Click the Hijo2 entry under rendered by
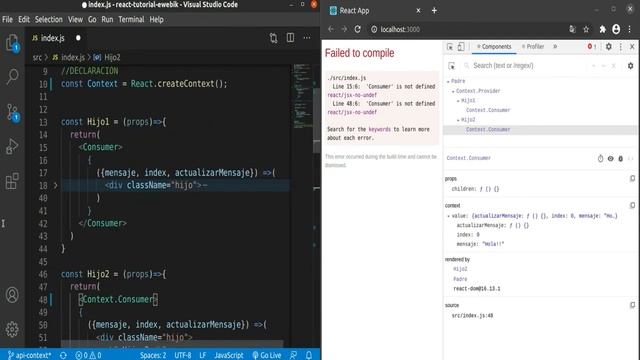The height and width of the screenshot is (360, 640). tap(460, 269)
